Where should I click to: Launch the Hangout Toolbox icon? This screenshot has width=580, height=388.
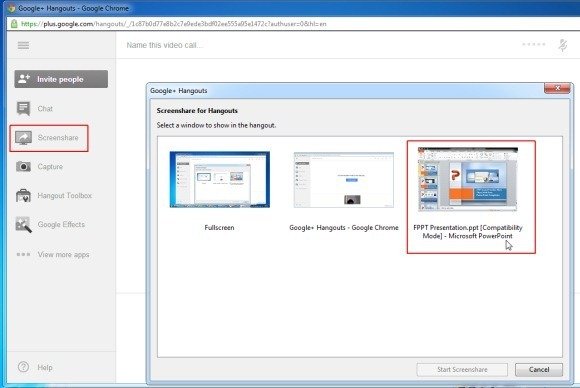[x=23, y=195]
